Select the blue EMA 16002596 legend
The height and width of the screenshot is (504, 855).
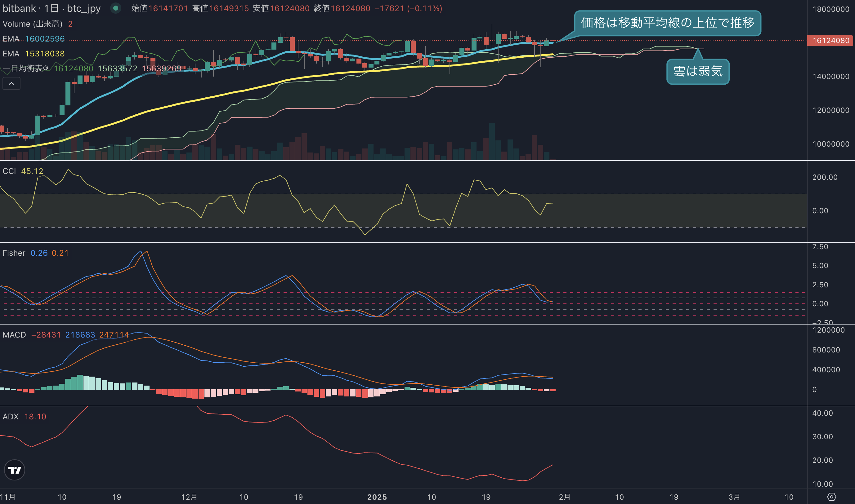tap(34, 39)
